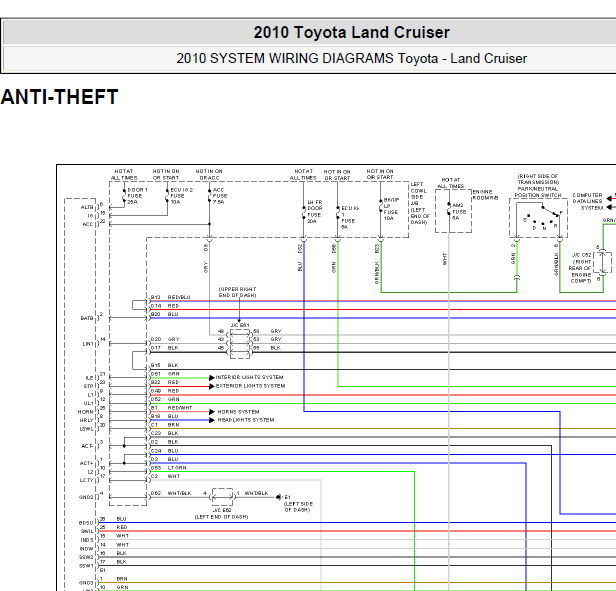Click the LSWL pin label
This screenshot has height=591, width=616.
coord(86,429)
